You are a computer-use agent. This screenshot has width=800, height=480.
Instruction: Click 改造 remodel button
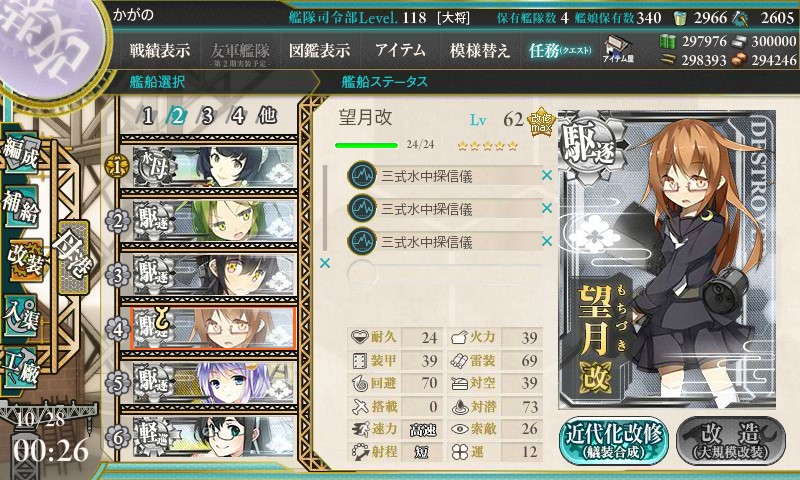[x=731, y=441]
